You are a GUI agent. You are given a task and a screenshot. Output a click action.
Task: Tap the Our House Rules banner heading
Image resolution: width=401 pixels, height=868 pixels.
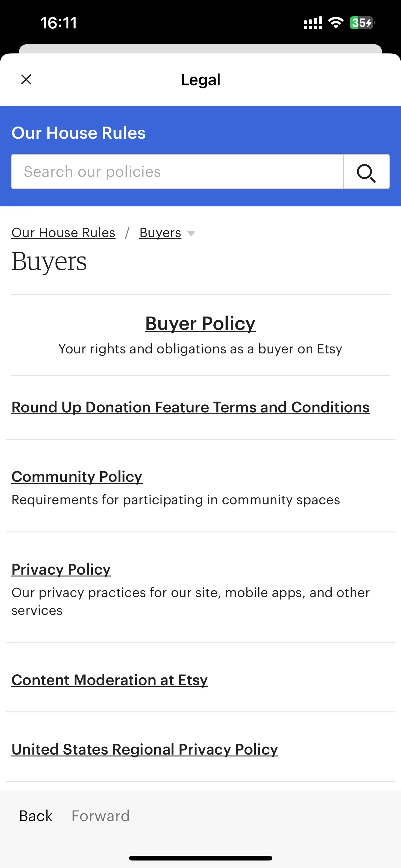78,133
